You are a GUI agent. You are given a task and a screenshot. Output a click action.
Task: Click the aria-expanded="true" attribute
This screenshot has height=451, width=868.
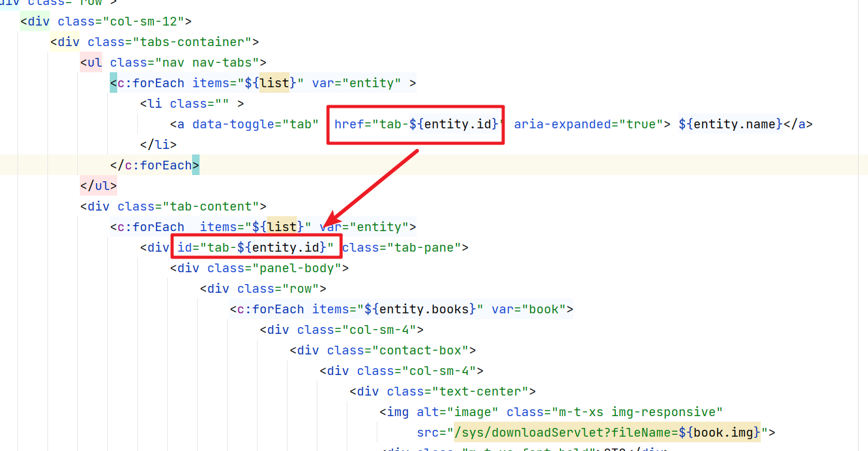tap(589, 125)
